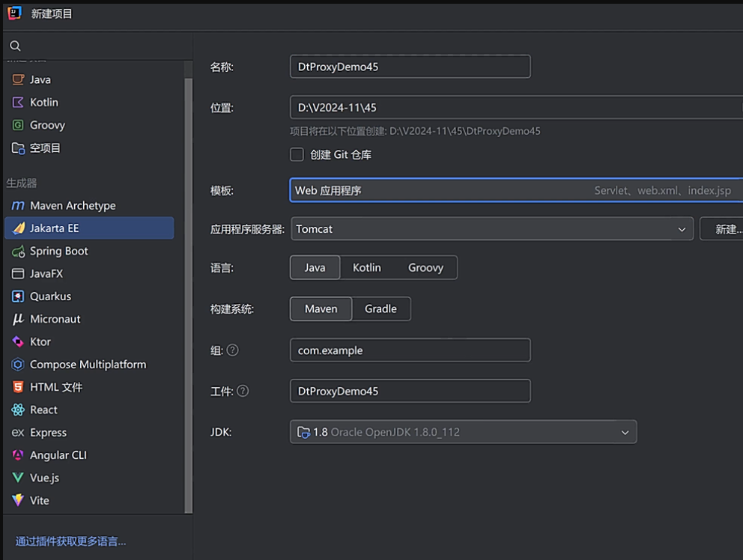Click the 工件 field DtProxyDemo45
The image size is (743, 560).
point(410,391)
